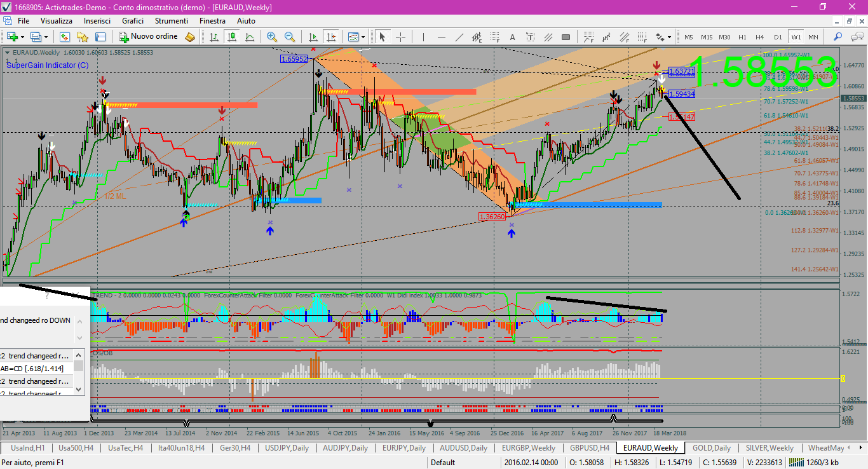Zoom in on the chart

click(272, 37)
